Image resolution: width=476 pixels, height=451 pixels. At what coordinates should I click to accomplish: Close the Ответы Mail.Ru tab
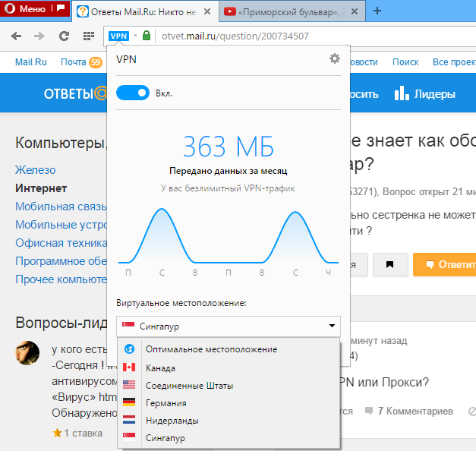(207, 11)
